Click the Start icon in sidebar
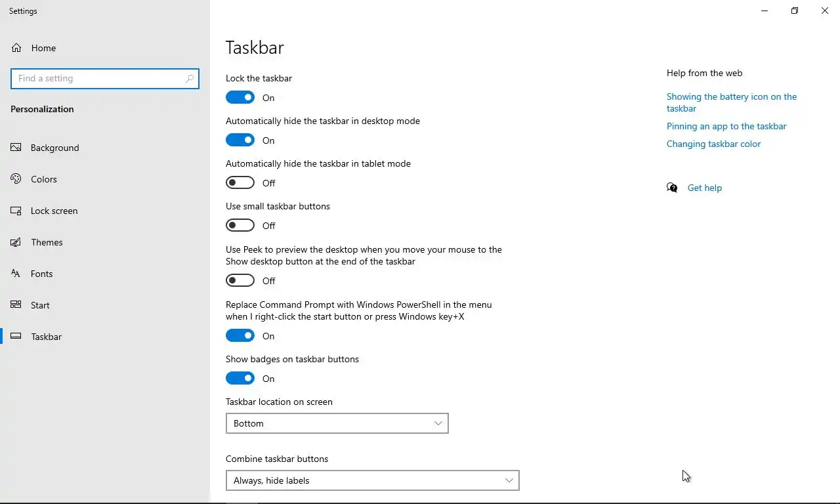This screenshot has height=504, width=840. 16,305
